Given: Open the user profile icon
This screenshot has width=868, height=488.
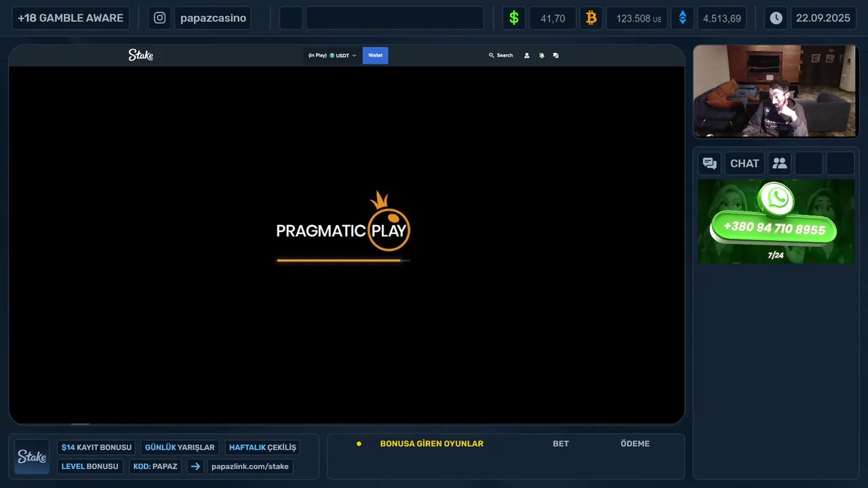Looking at the screenshot, I should [527, 56].
